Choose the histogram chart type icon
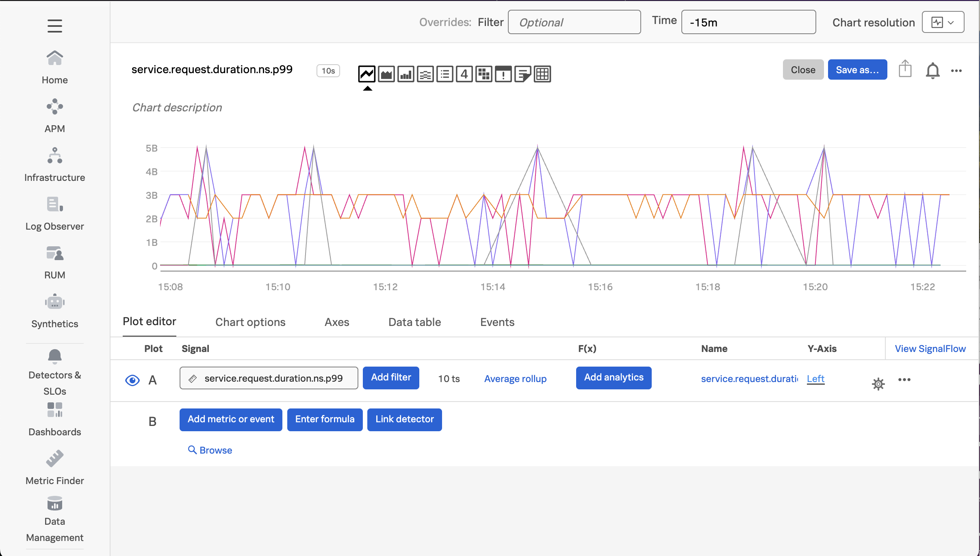Image resolution: width=980 pixels, height=556 pixels. 425,74
